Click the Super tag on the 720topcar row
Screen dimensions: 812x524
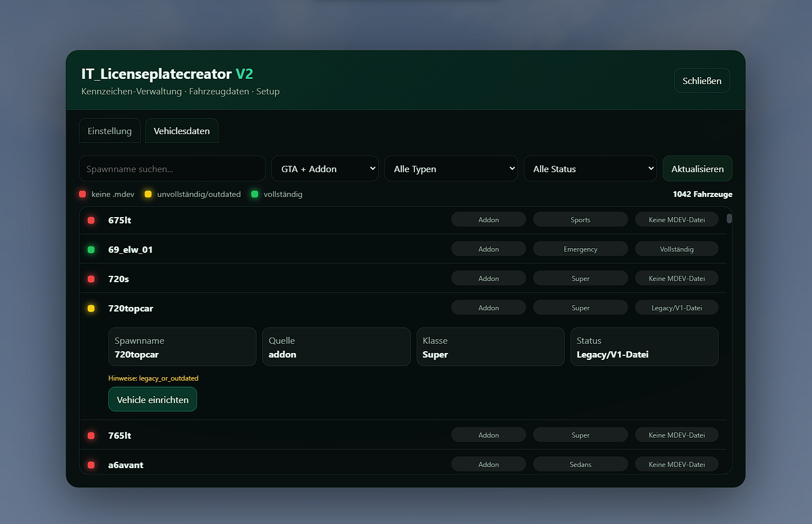point(580,308)
